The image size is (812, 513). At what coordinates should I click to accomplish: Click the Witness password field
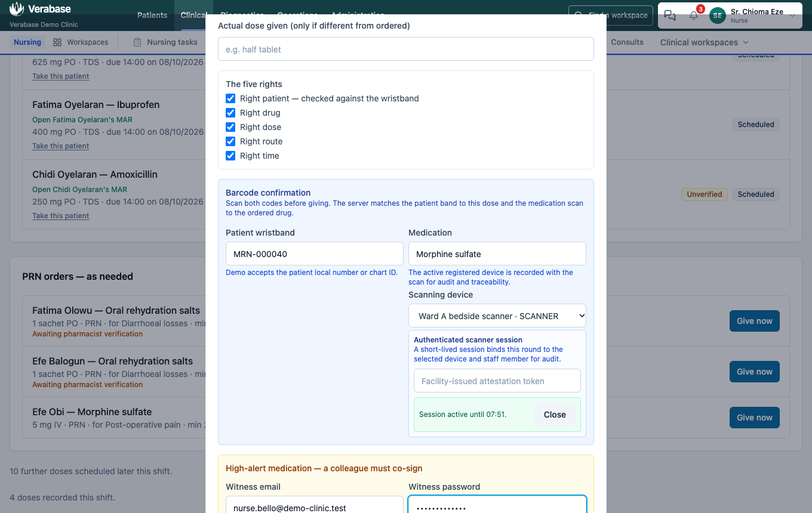(497, 505)
